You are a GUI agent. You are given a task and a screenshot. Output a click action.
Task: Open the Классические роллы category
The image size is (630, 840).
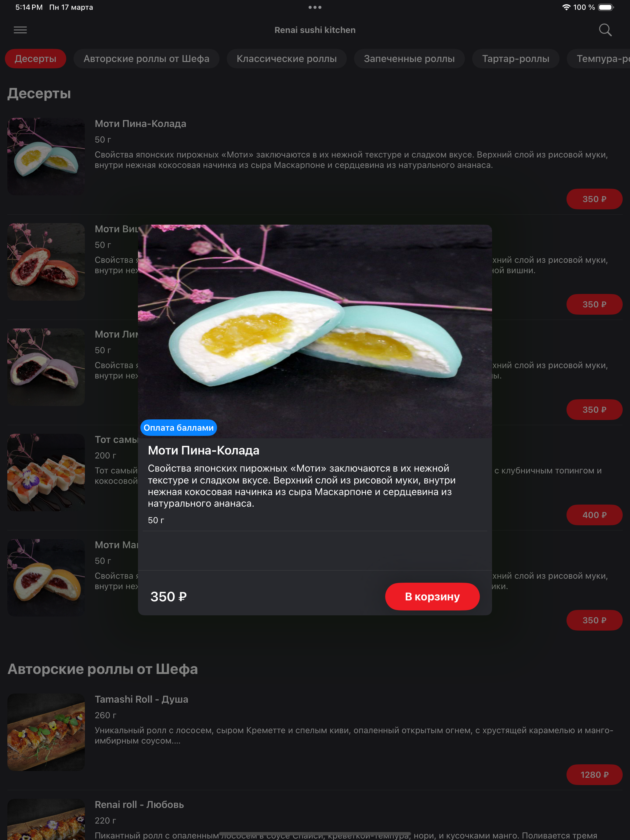pos(286,59)
